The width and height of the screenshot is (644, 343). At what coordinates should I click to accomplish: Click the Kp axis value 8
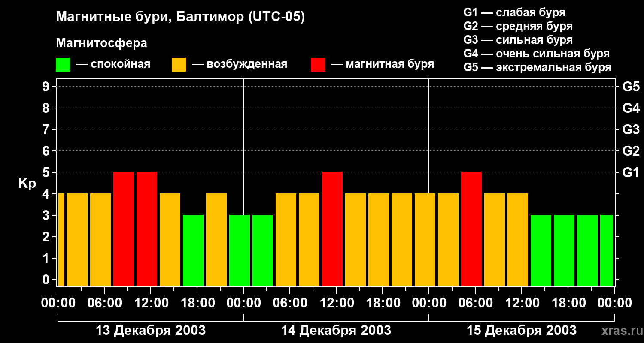47,108
